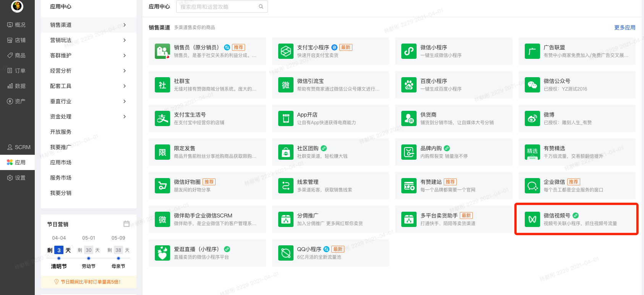
Task: Click the 微信视频号 app icon
Action: pyautogui.click(x=532, y=219)
